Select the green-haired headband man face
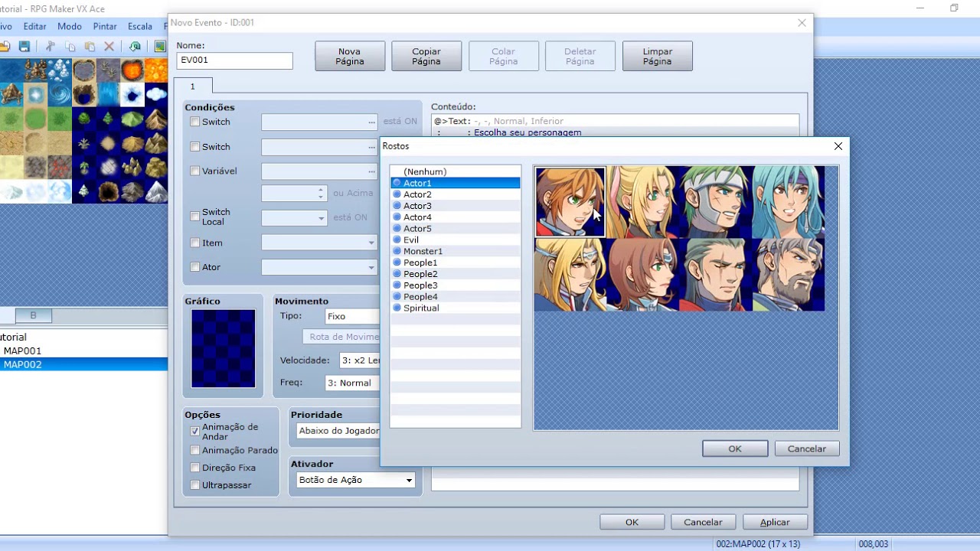Image resolution: width=980 pixels, height=551 pixels. tap(715, 203)
